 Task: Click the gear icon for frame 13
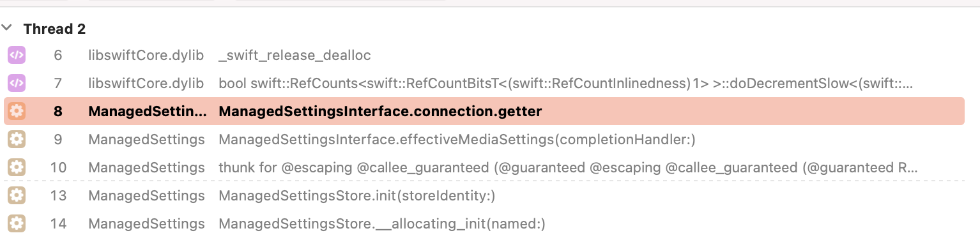17,196
